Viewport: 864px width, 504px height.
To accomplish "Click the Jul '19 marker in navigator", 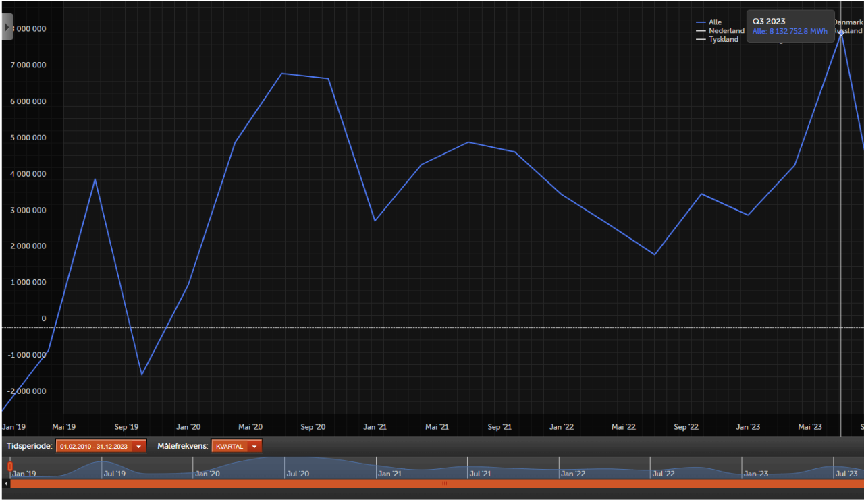I will (x=115, y=474).
